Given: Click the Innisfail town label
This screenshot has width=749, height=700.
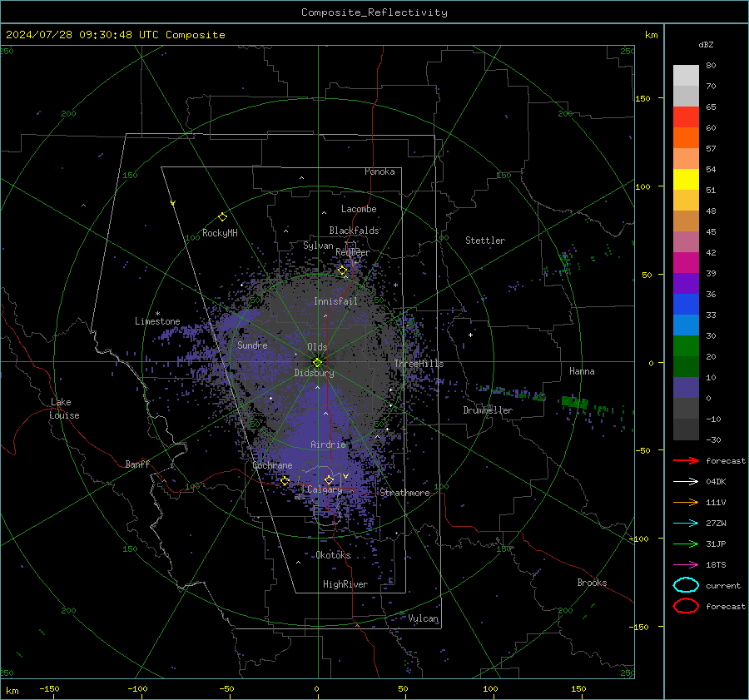Looking at the screenshot, I should (335, 301).
